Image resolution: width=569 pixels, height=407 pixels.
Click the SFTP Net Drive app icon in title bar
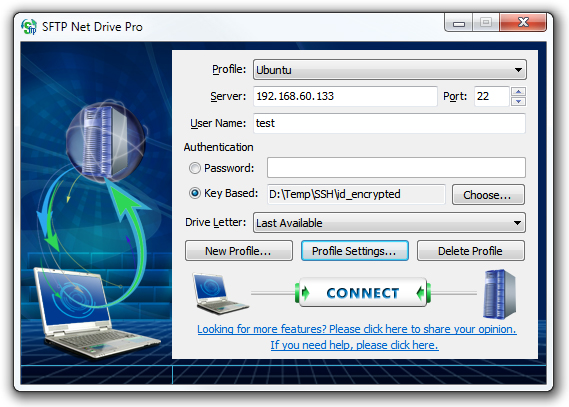tap(29, 26)
